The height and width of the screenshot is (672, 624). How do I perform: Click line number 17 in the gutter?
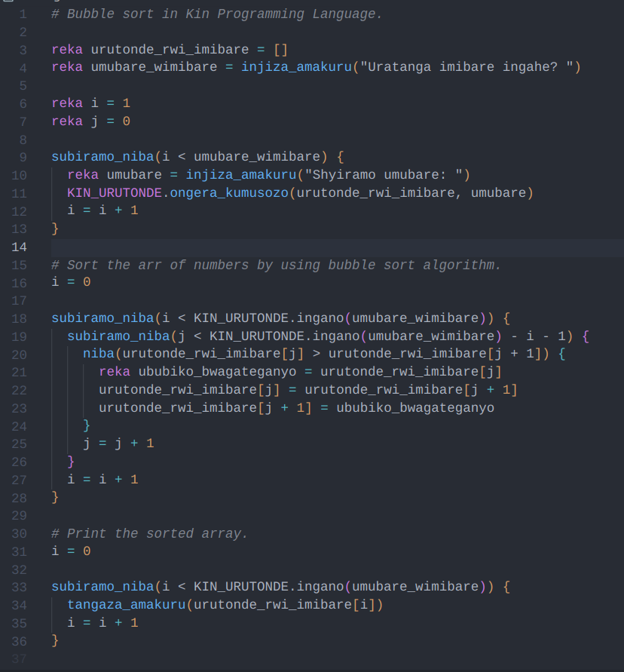click(x=19, y=300)
